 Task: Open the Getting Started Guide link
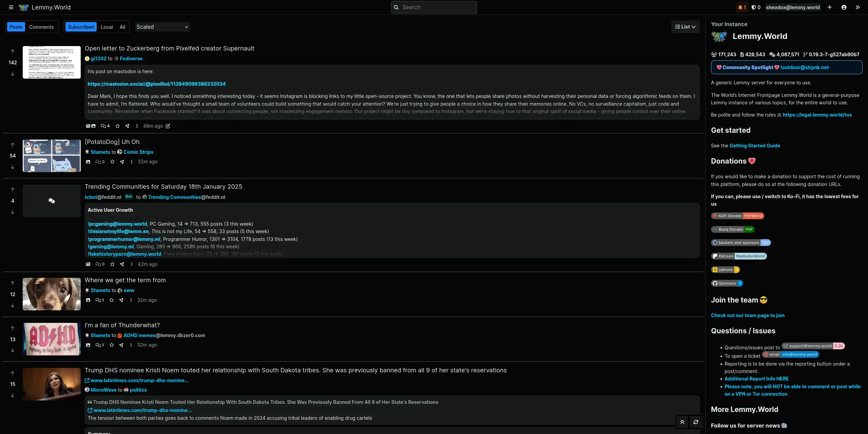pyautogui.click(x=754, y=146)
